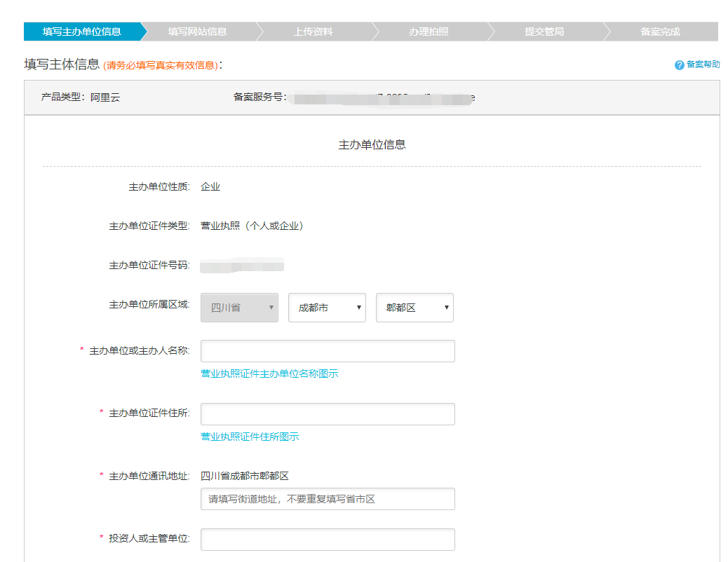
Task: Focus the 主办单位证件住所 input field
Action: point(328,414)
